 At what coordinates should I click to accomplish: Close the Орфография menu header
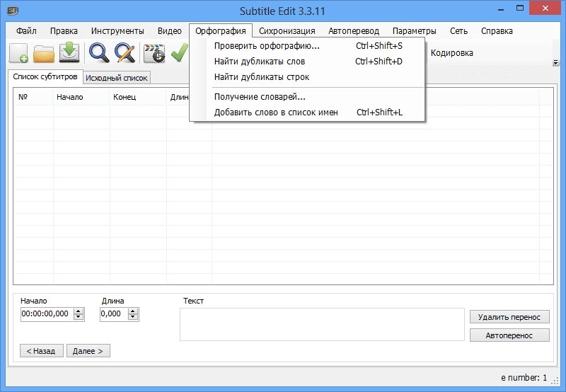click(x=221, y=31)
